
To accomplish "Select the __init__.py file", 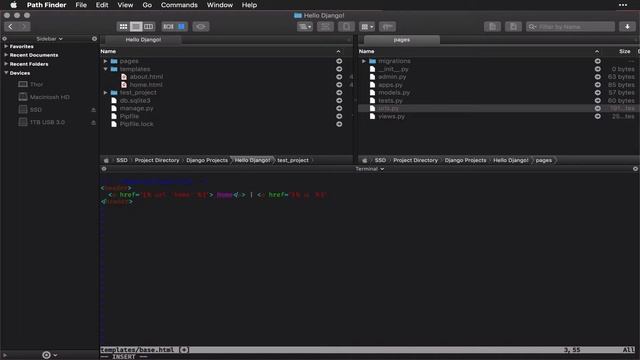I will click(x=393, y=69).
